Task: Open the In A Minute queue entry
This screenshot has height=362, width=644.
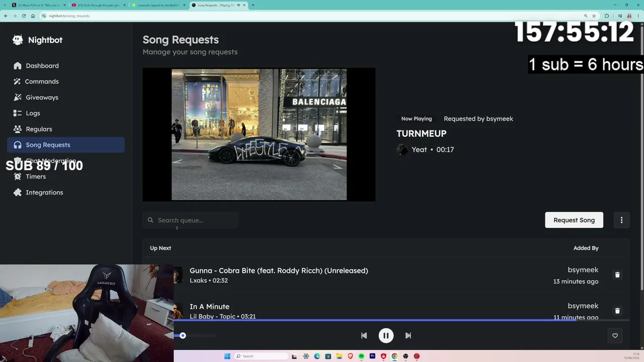Action: click(x=209, y=307)
